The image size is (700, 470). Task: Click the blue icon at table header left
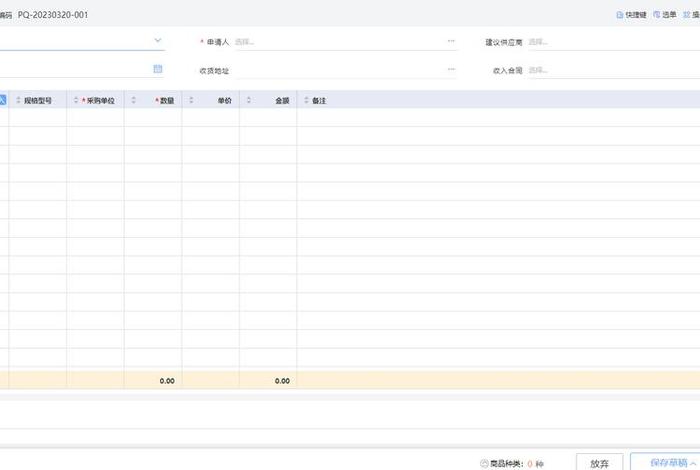tap(3, 101)
